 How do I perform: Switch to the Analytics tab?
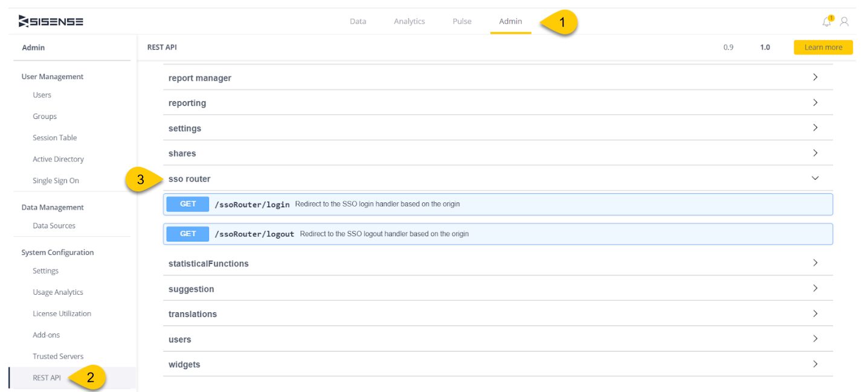pyautogui.click(x=409, y=22)
